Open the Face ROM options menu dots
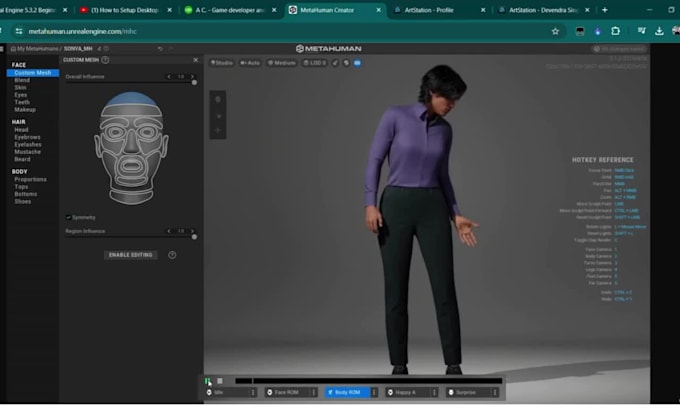This screenshot has width=680, height=408. click(x=314, y=392)
